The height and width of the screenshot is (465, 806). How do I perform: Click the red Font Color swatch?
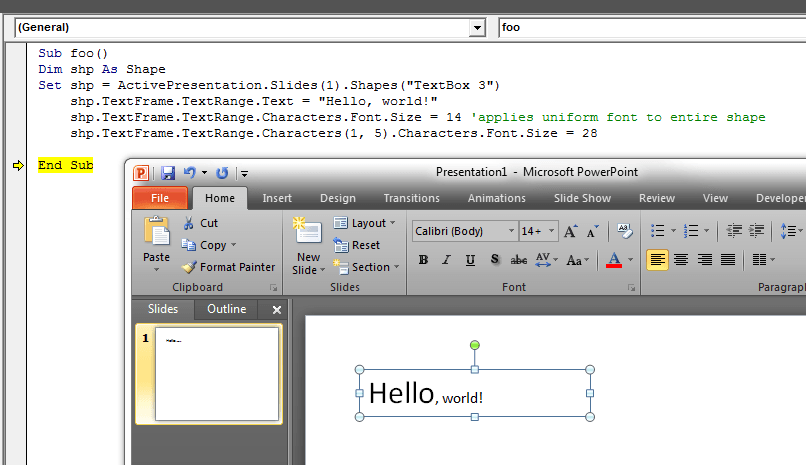click(x=614, y=260)
